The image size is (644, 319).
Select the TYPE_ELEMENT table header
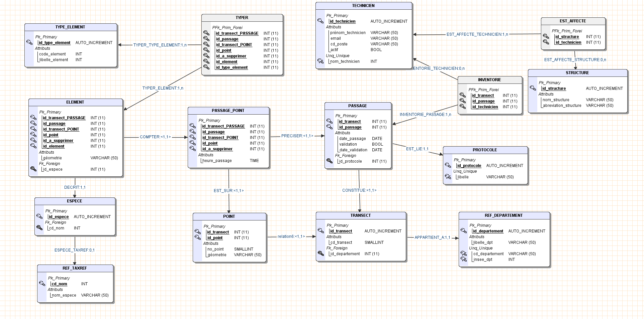pos(71,27)
